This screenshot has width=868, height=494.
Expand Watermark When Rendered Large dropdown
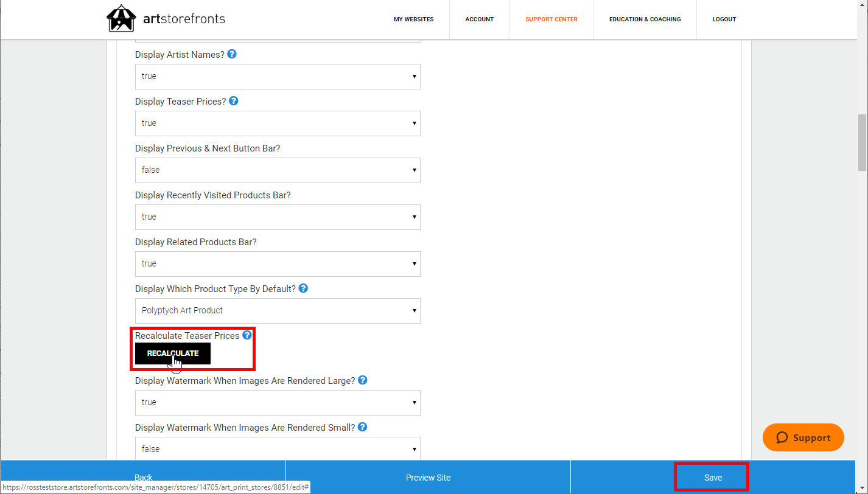point(278,403)
